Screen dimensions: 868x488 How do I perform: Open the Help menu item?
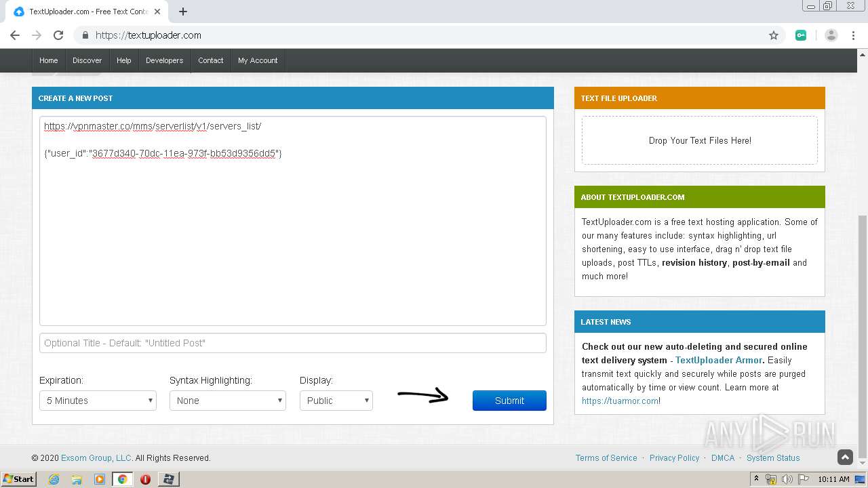(x=124, y=60)
